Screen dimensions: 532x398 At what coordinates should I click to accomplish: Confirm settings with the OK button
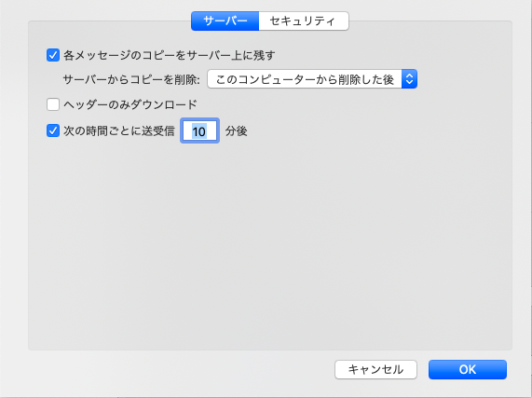pos(468,369)
